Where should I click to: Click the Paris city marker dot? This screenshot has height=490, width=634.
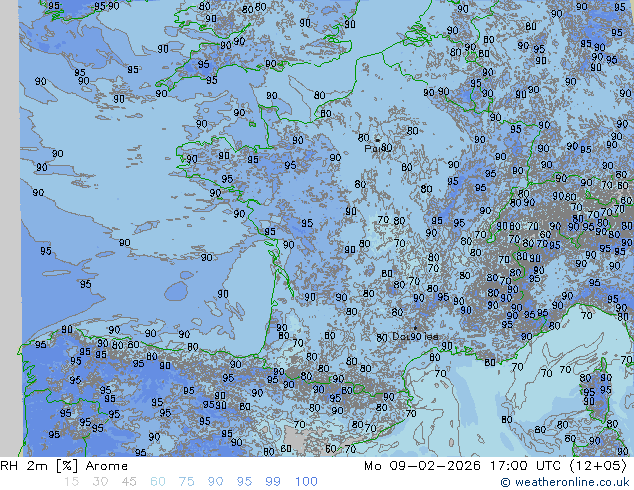pos(377,140)
